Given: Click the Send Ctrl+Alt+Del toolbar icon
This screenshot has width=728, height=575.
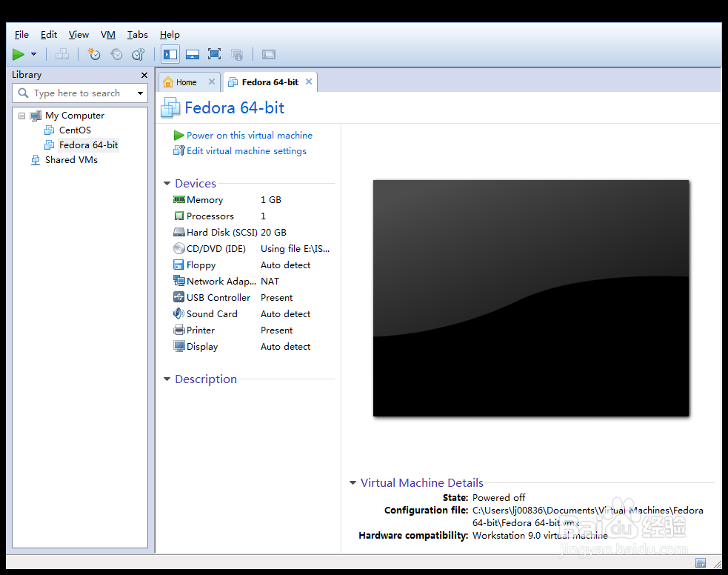Looking at the screenshot, I should [x=62, y=54].
